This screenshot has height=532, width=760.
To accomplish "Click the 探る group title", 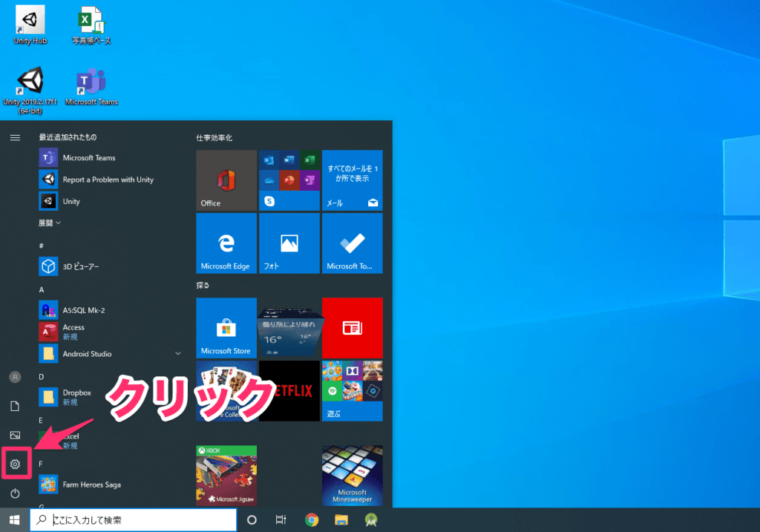I will click(203, 286).
